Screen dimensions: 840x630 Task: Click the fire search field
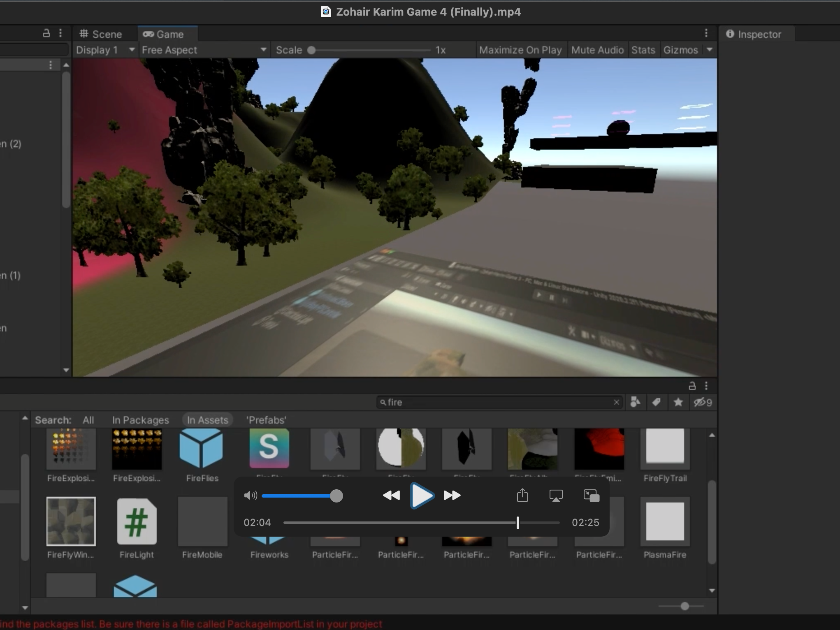(499, 402)
